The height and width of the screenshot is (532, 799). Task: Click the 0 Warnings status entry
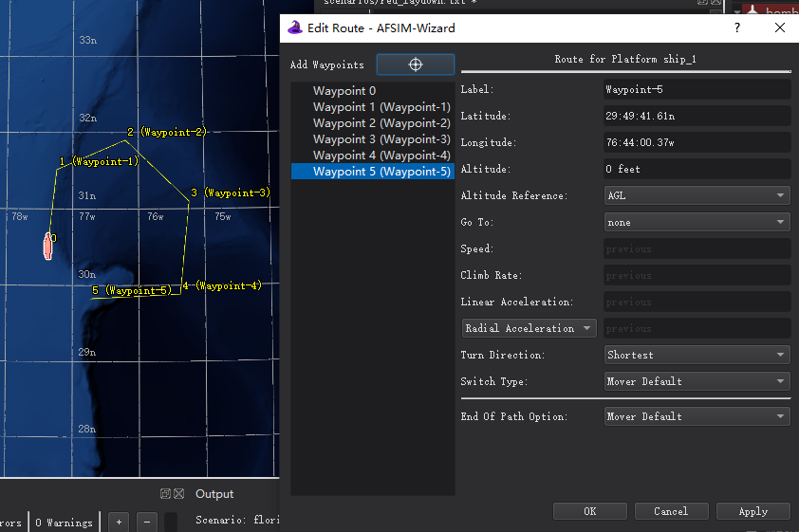[x=65, y=523]
